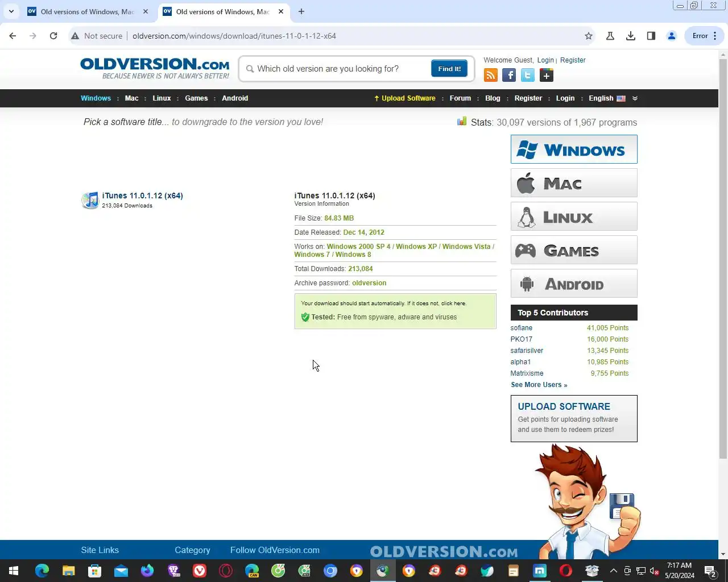728x582 pixels.
Task: Go back to previous page
Action: (13, 36)
